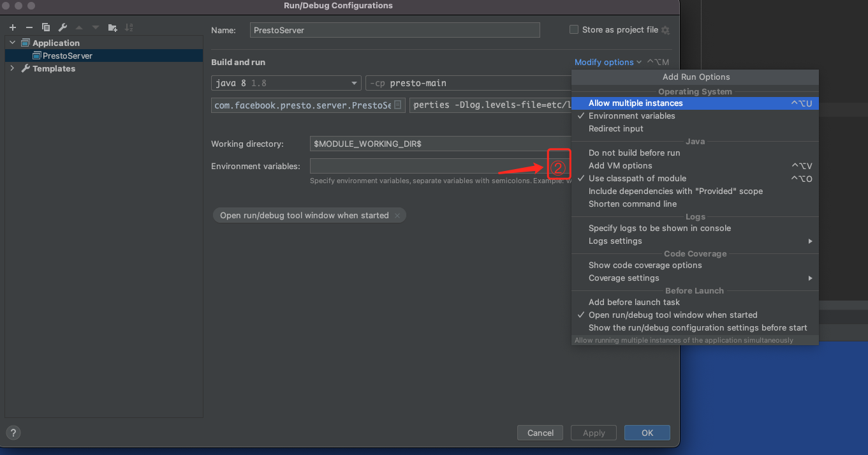Viewport: 868px width, 455px height.
Task: Move configuration up arrow
Action: pyautogui.click(x=79, y=27)
